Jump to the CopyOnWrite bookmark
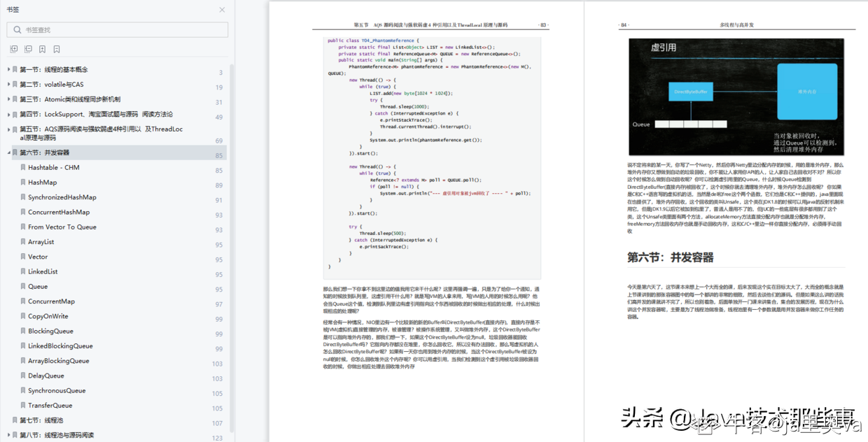 coord(48,316)
